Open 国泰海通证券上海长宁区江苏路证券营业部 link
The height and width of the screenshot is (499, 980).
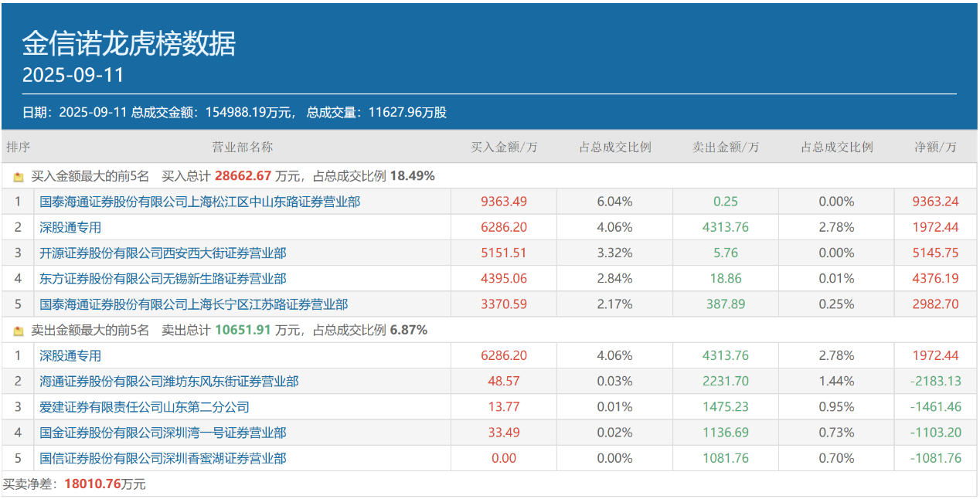click(x=193, y=304)
